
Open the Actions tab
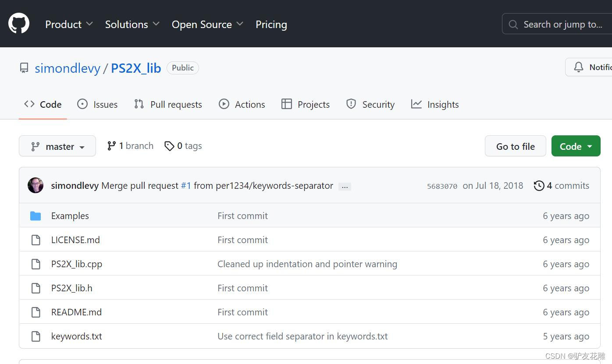click(x=242, y=104)
